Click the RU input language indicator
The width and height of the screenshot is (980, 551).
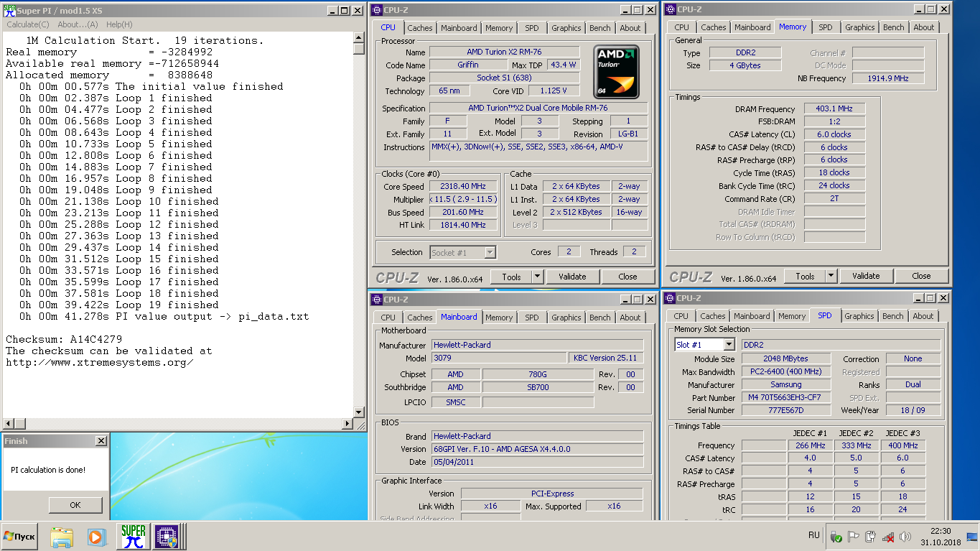(x=813, y=536)
